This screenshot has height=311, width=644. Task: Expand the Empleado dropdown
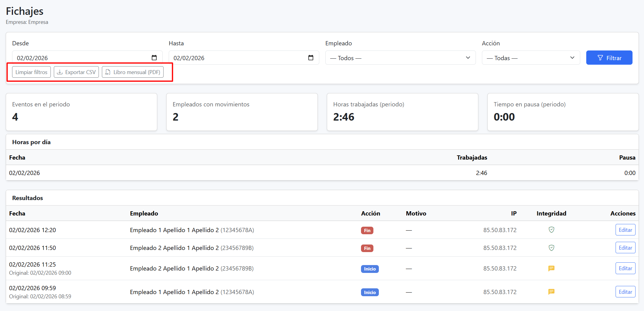[400, 58]
